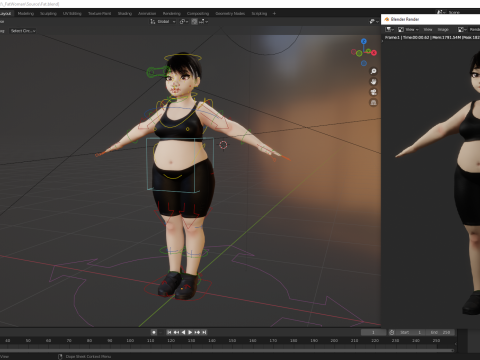Switch to the Geometry Nodes workspace tab
This screenshot has height=360, width=480.
pos(230,14)
